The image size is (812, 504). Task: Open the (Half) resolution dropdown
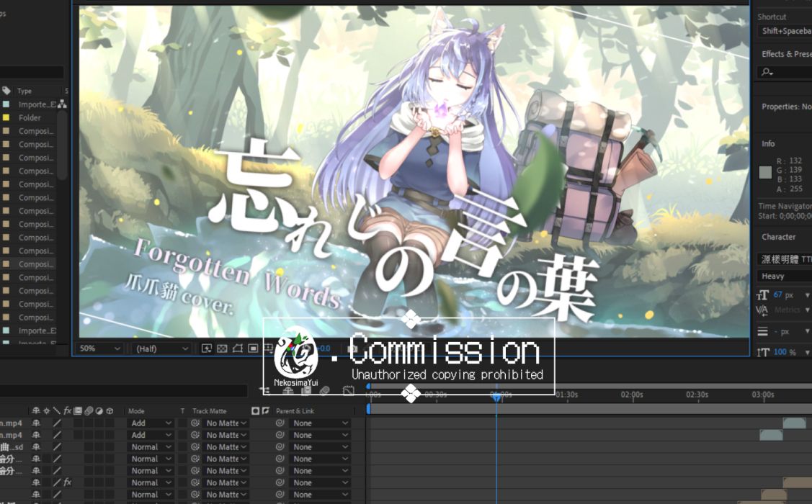(161, 348)
